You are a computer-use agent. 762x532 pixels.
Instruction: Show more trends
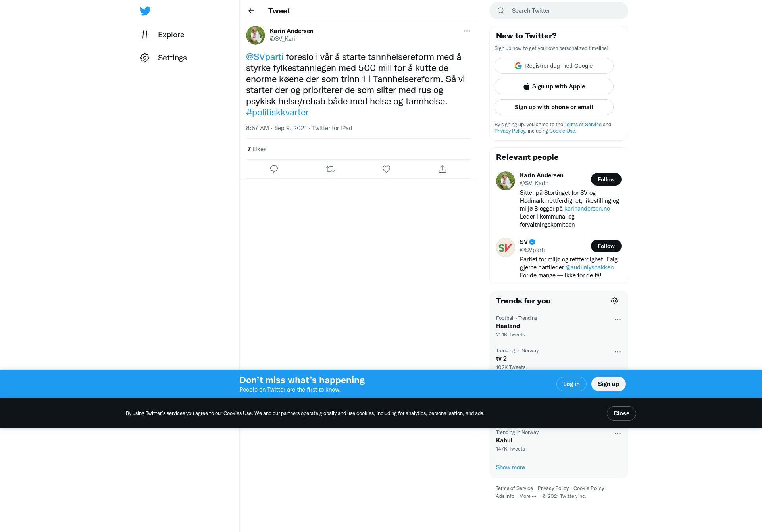(x=510, y=467)
